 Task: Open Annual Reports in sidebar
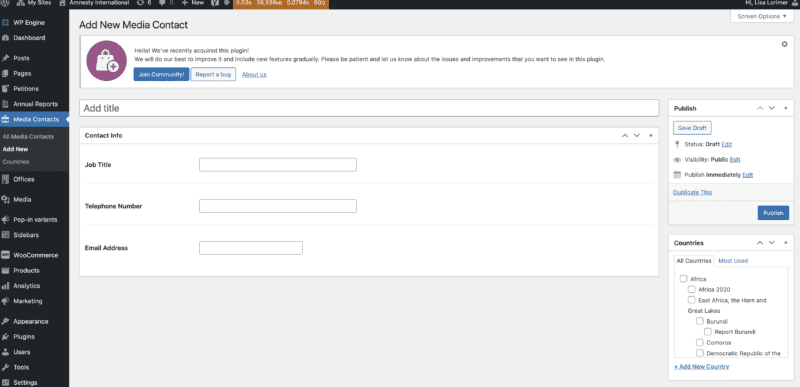click(34, 104)
